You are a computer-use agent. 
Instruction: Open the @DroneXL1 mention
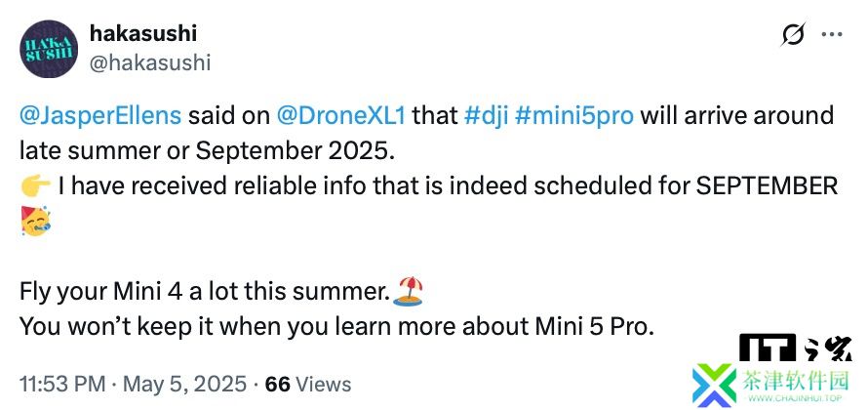(x=341, y=116)
